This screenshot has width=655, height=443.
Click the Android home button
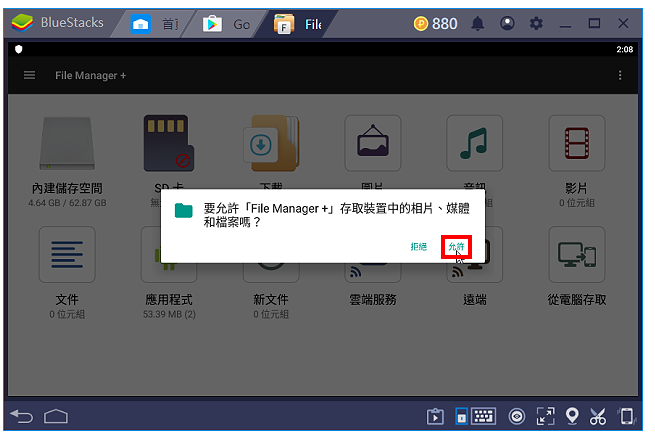click(56, 416)
